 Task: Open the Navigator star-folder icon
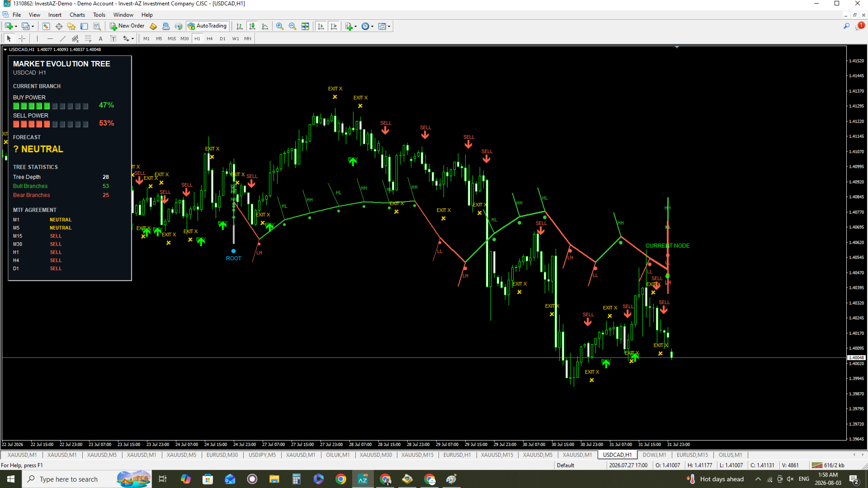coord(71,26)
